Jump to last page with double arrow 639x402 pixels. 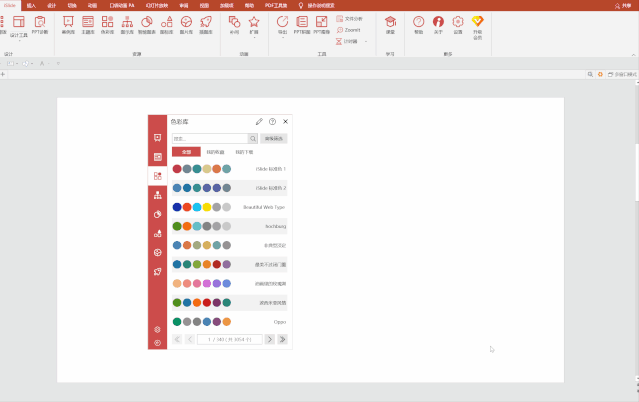pyautogui.click(x=282, y=339)
